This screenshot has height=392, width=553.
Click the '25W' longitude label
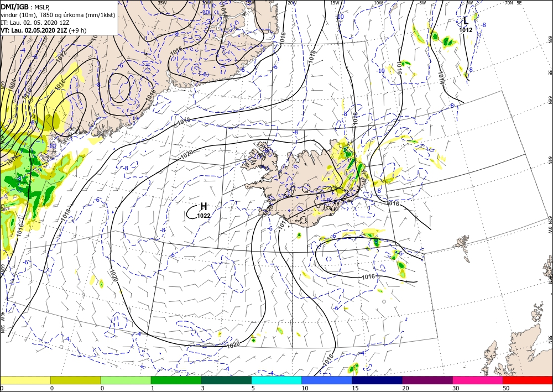pos(250,3)
